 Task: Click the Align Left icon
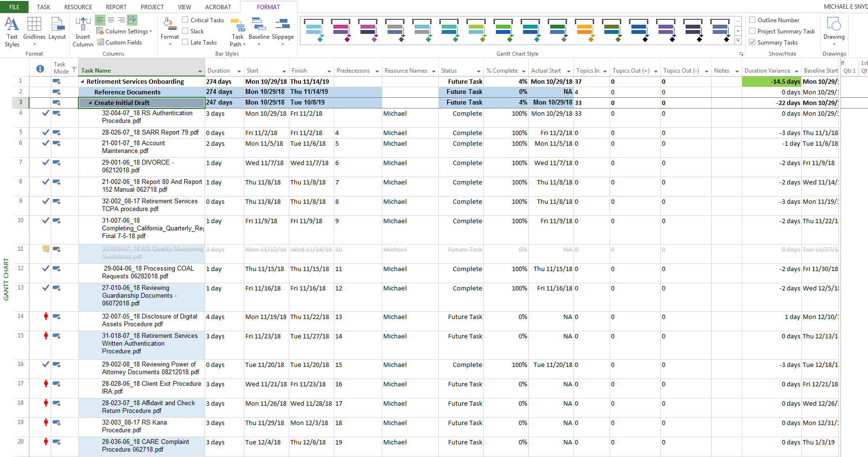point(100,20)
